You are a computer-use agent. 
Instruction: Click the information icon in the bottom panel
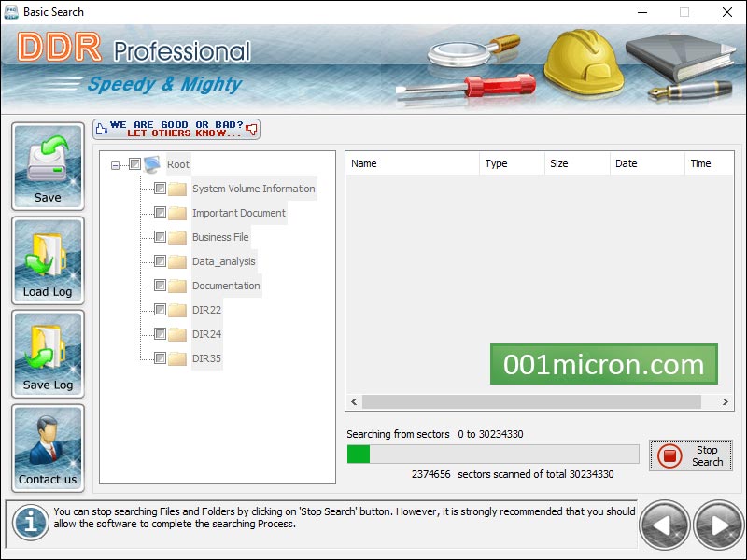29,524
